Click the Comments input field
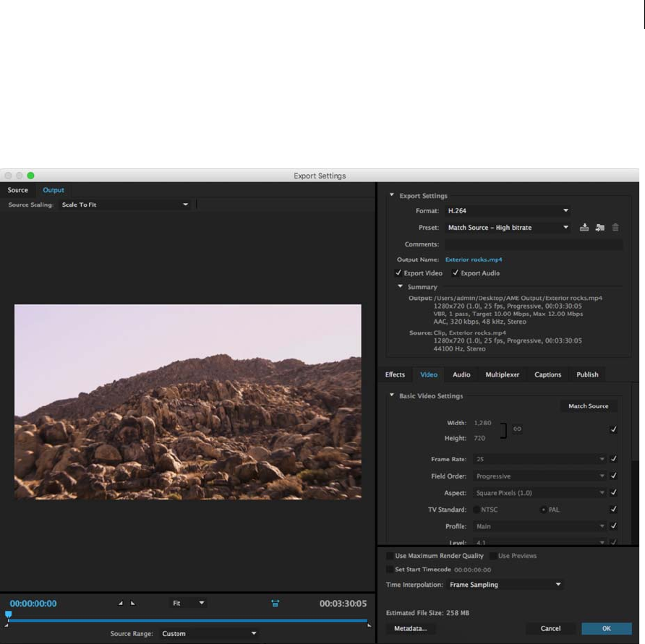The height and width of the screenshot is (644, 645). (533, 244)
